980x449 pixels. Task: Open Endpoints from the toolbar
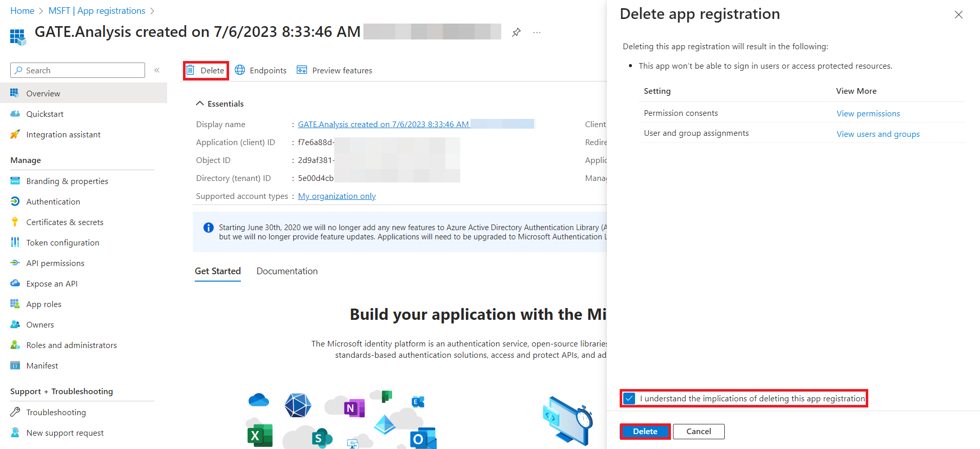click(261, 70)
